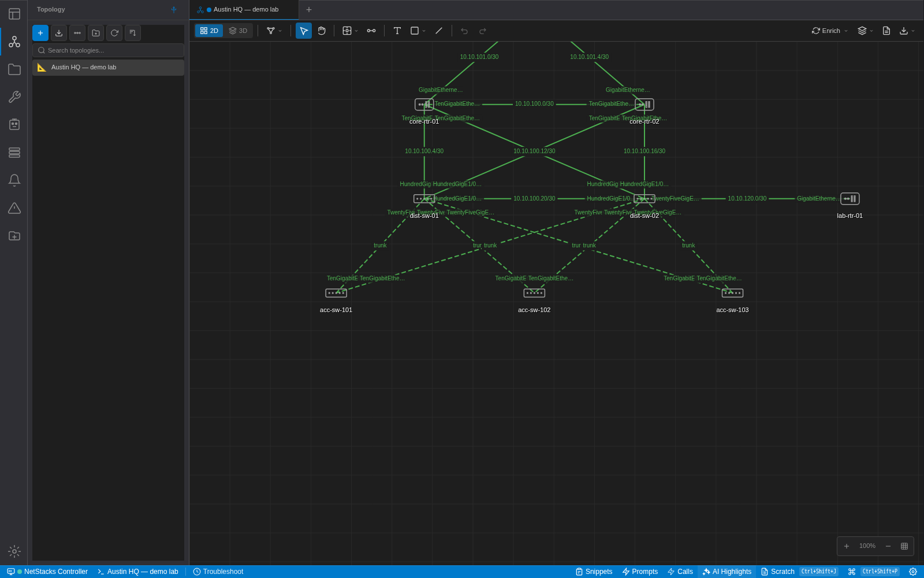
Task: Open the layers dropdown
Action: click(865, 31)
